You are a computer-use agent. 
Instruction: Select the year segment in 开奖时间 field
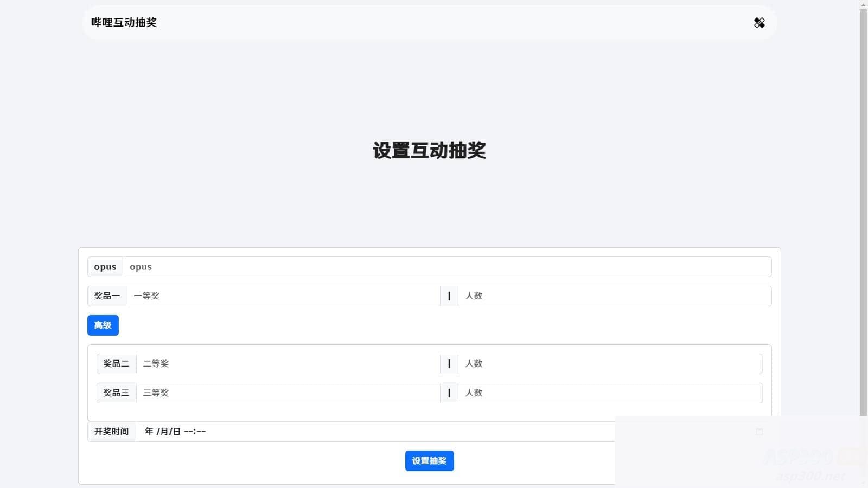point(149,431)
